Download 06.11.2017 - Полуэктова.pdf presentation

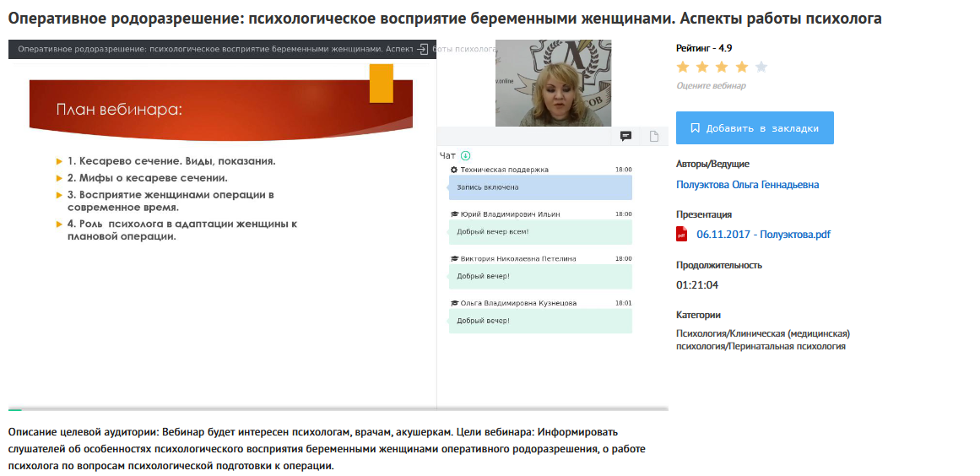pos(763,235)
